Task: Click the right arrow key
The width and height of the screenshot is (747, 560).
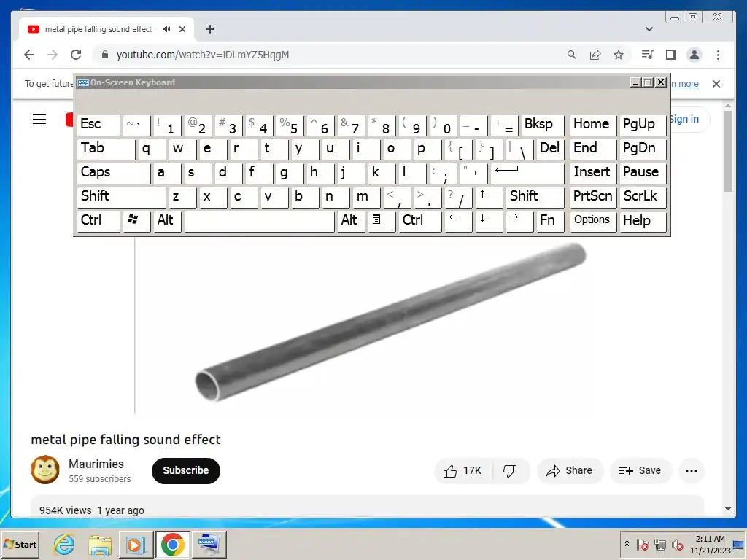Action: (x=519, y=221)
